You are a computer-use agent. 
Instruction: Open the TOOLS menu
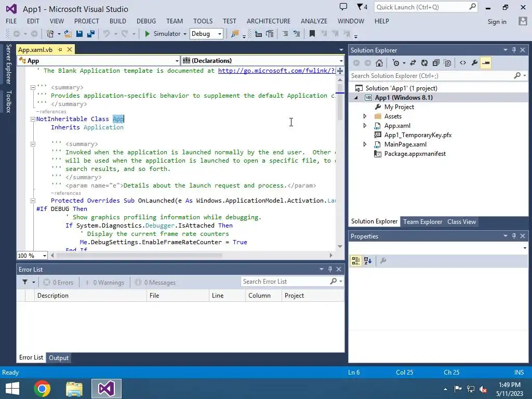[203, 21]
